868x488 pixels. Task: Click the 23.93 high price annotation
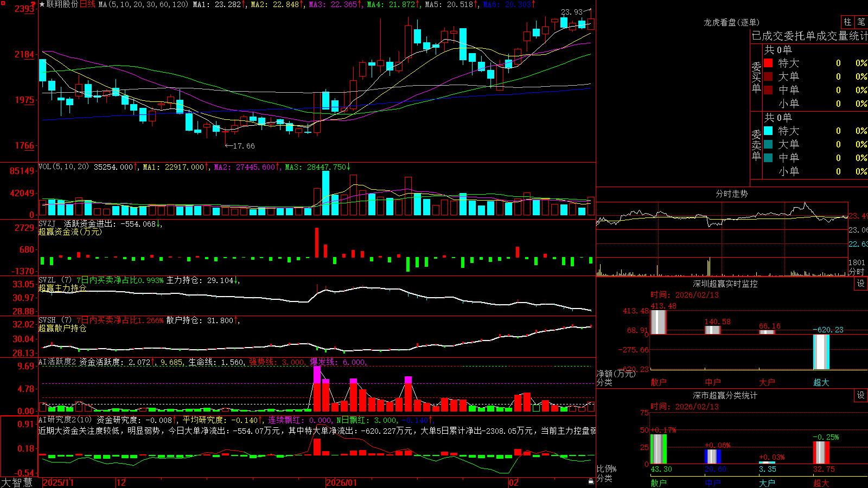click(x=571, y=12)
